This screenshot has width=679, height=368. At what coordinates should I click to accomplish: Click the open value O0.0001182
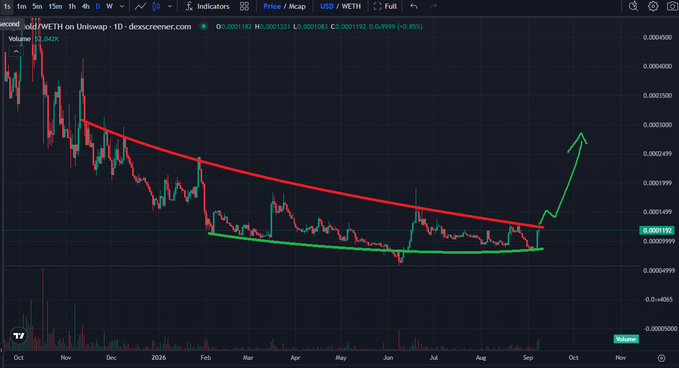tap(234, 26)
